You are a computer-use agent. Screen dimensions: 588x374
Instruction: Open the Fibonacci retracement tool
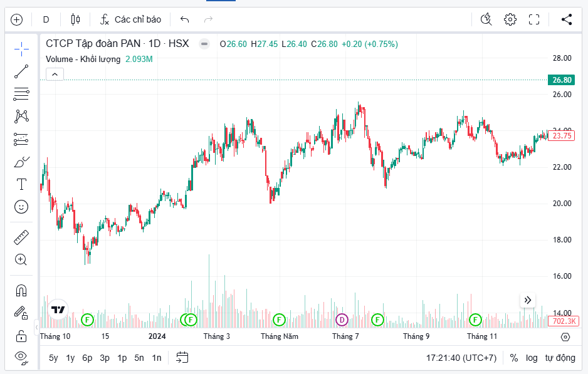(21, 94)
